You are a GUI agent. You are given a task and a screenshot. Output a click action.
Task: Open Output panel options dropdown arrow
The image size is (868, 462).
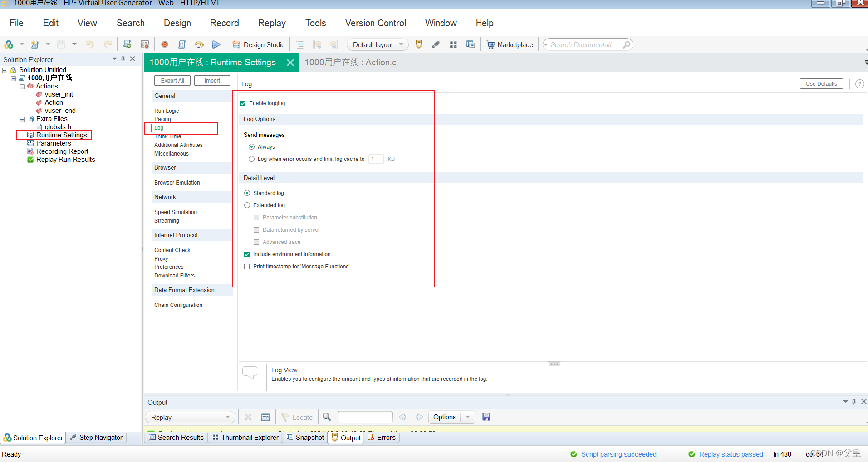coord(845,402)
